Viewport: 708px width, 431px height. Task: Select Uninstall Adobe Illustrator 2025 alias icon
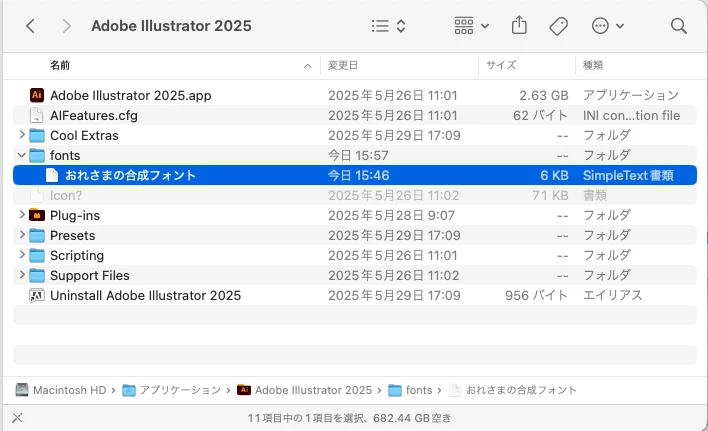click(37, 296)
